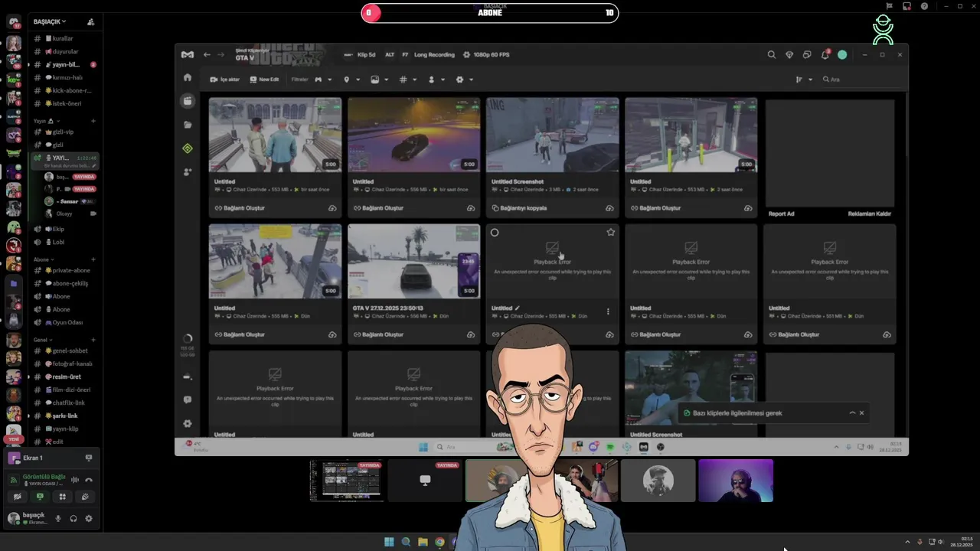Open Discord user settings gear
This screenshot has height=551, width=980.
click(x=89, y=518)
